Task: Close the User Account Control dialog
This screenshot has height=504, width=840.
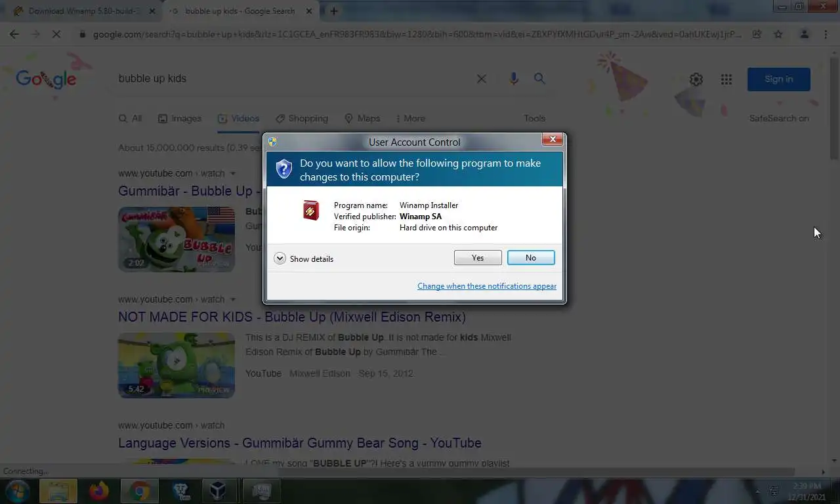Action: point(553,139)
